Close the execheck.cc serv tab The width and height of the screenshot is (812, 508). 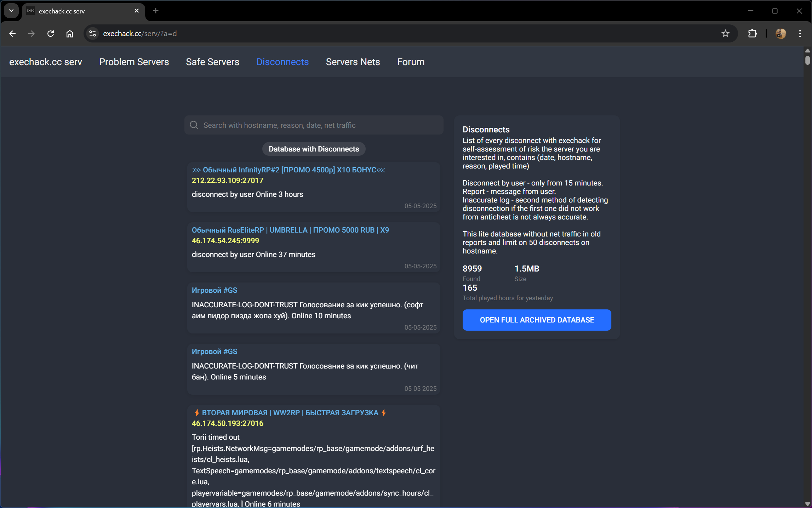coord(137,11)
